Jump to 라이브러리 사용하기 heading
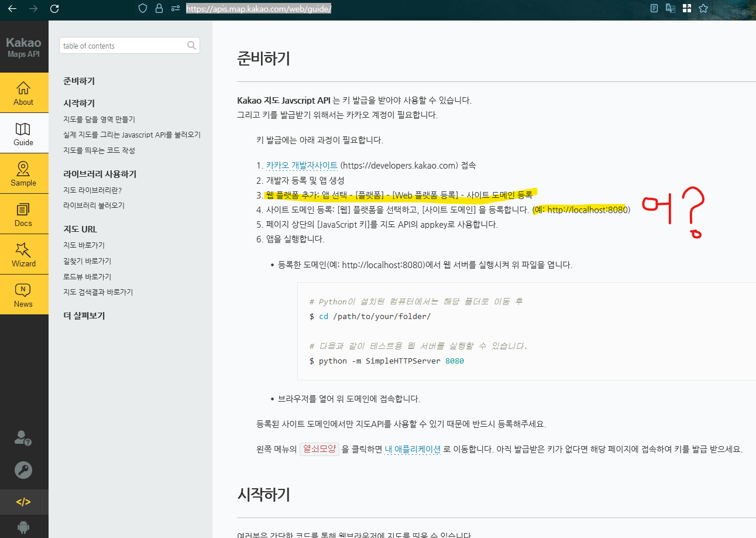 tap(99, 174)
